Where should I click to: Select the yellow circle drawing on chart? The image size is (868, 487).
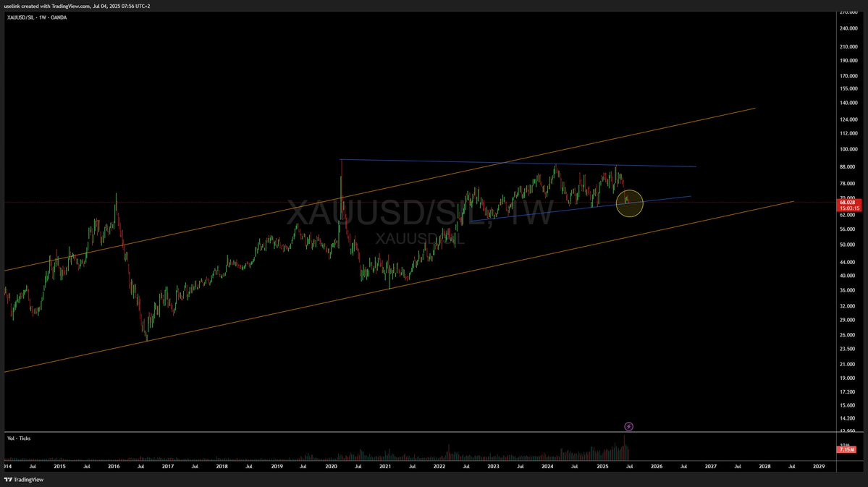629,203
